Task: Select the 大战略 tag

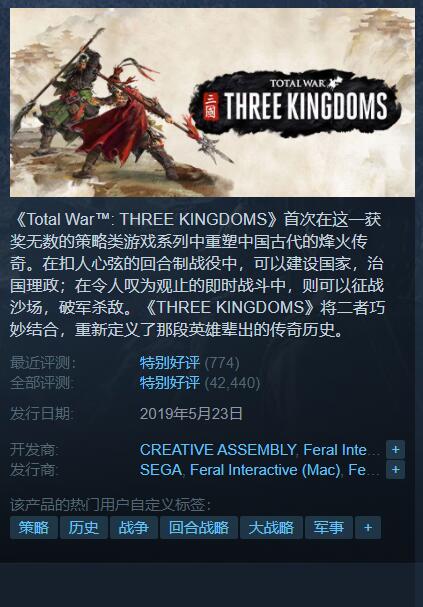Action: (x=271, y=527)
